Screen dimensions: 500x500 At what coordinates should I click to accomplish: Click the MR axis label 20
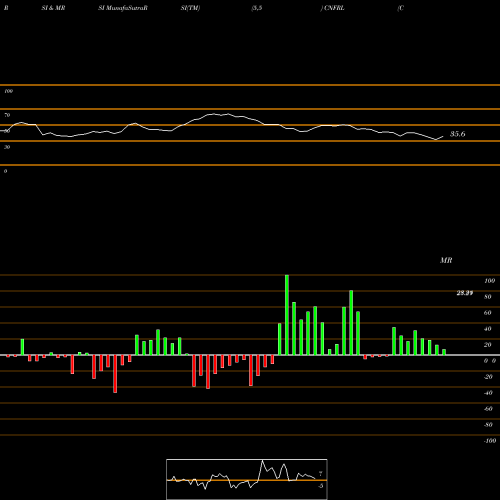click(x=488, y=345)
